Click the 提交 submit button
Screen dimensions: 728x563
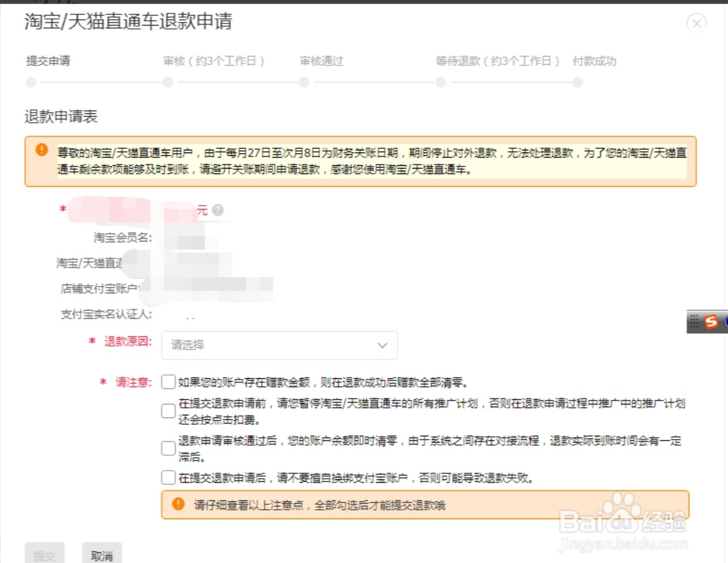[x=44, y=554]
